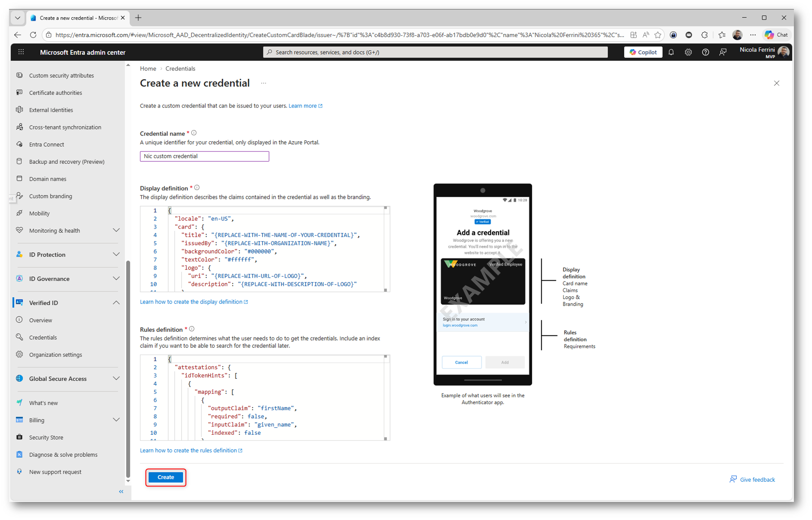Open a new browser tab

pyautogui.click(x=138, y=18)
